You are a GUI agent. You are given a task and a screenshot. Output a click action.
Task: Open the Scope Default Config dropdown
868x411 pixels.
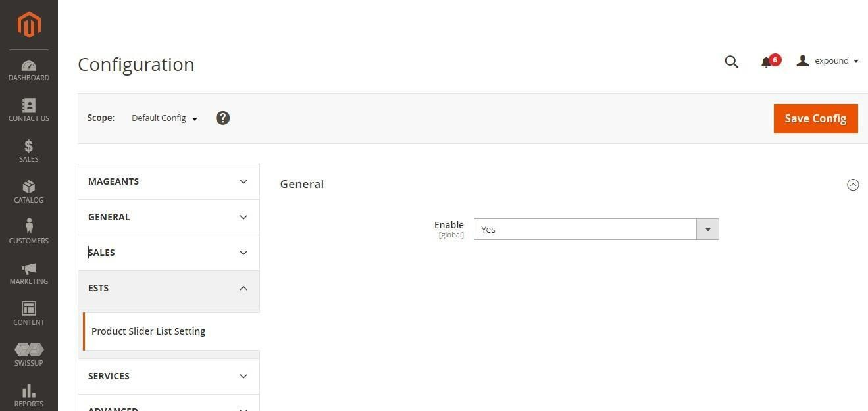(165, 118)
